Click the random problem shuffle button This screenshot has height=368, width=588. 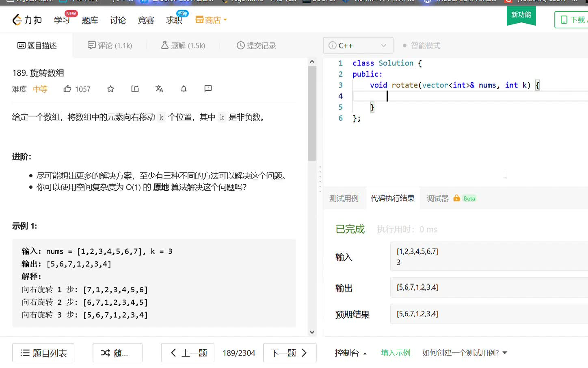(x=118, y=353)
